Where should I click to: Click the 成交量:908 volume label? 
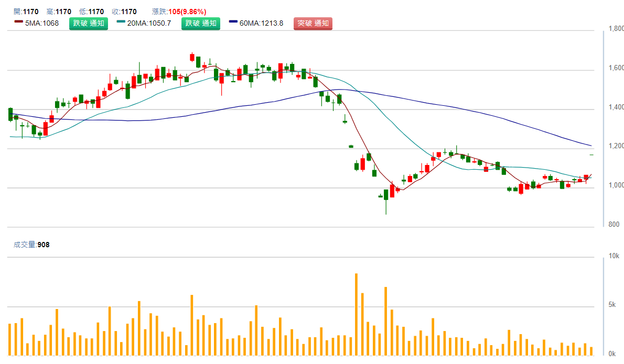pyautogui.click(x=31, y=245)
